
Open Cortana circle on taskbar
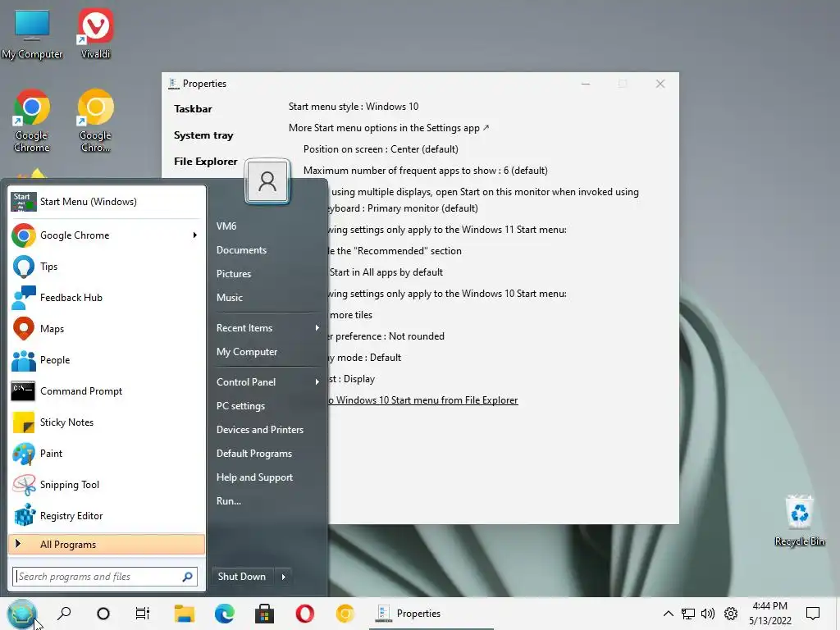tap(103, 614)
